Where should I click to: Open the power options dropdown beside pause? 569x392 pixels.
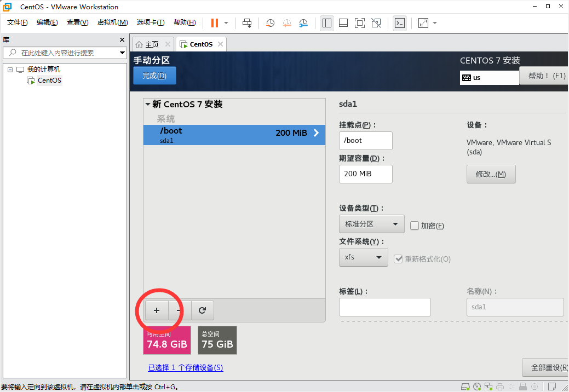click(226, 23)
